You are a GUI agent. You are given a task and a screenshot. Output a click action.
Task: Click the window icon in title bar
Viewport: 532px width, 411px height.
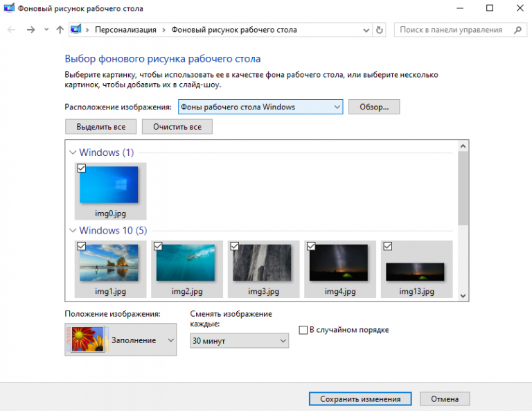(8, 8)
